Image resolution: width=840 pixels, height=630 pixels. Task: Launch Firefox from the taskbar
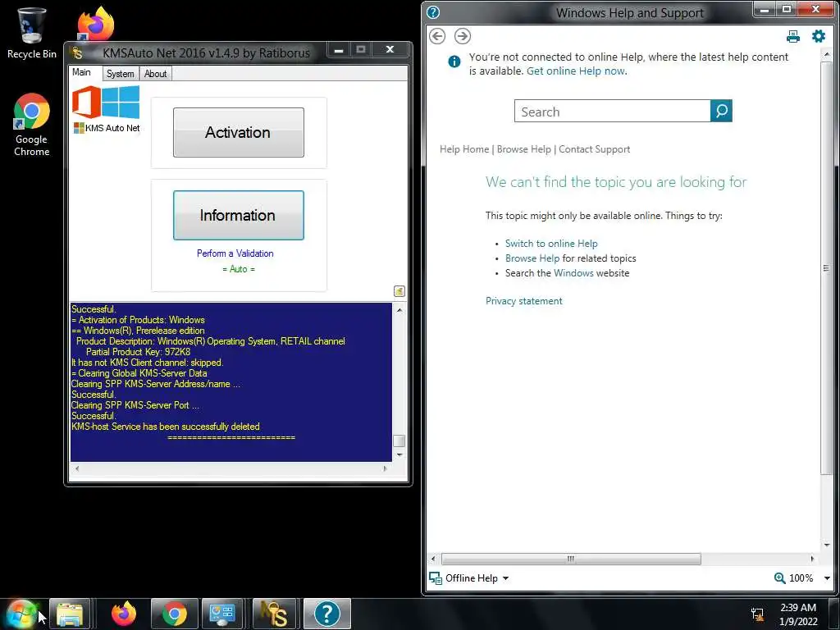124,614
